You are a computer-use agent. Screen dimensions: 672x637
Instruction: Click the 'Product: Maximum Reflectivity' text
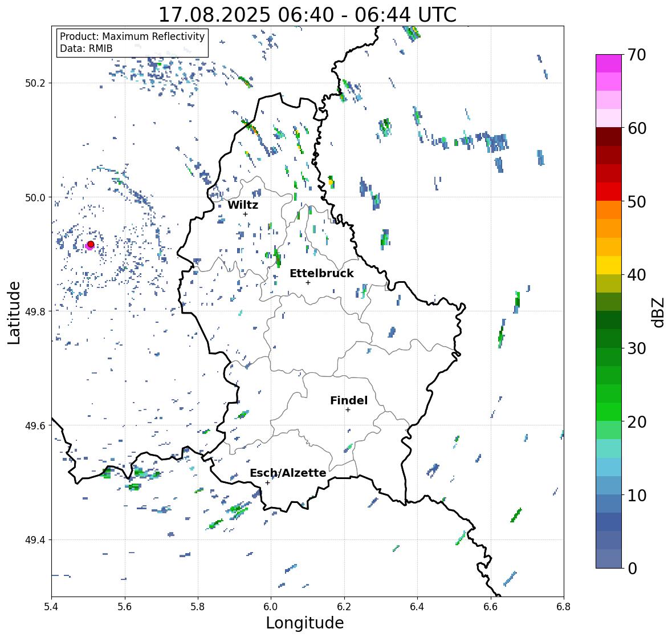pos(132,36)
